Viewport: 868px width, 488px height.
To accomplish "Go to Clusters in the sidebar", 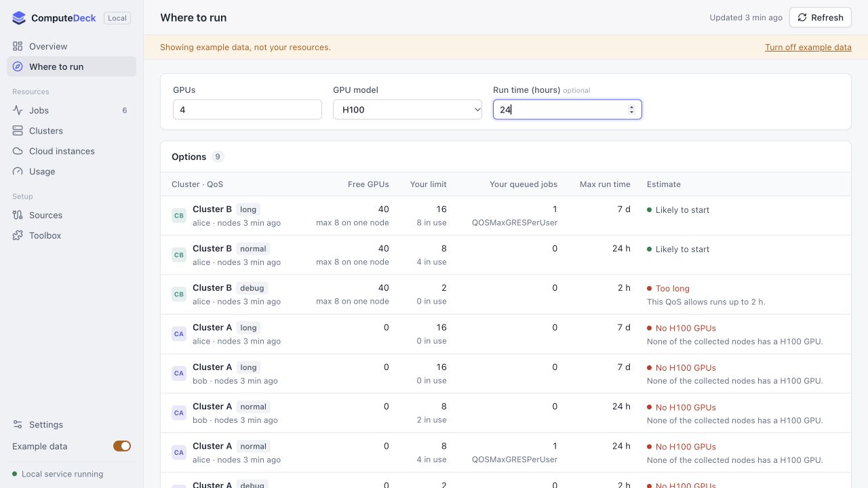I will click(71, 131).
